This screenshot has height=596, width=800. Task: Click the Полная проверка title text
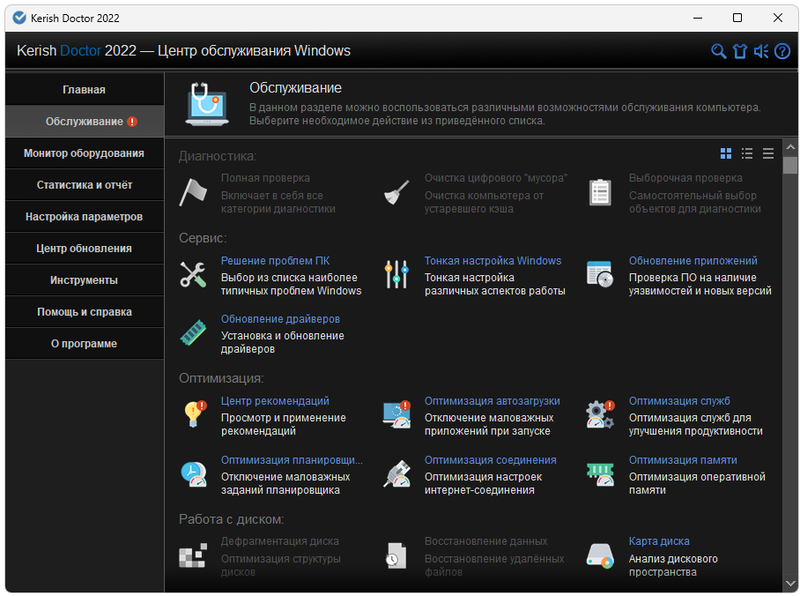[265, 178]
